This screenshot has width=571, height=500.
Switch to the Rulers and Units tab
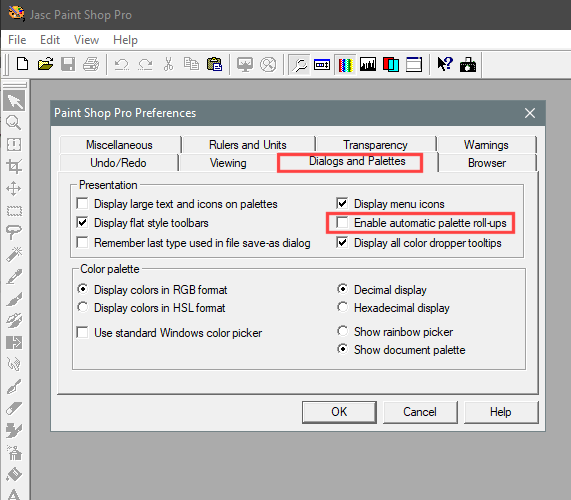pos(248,145)
